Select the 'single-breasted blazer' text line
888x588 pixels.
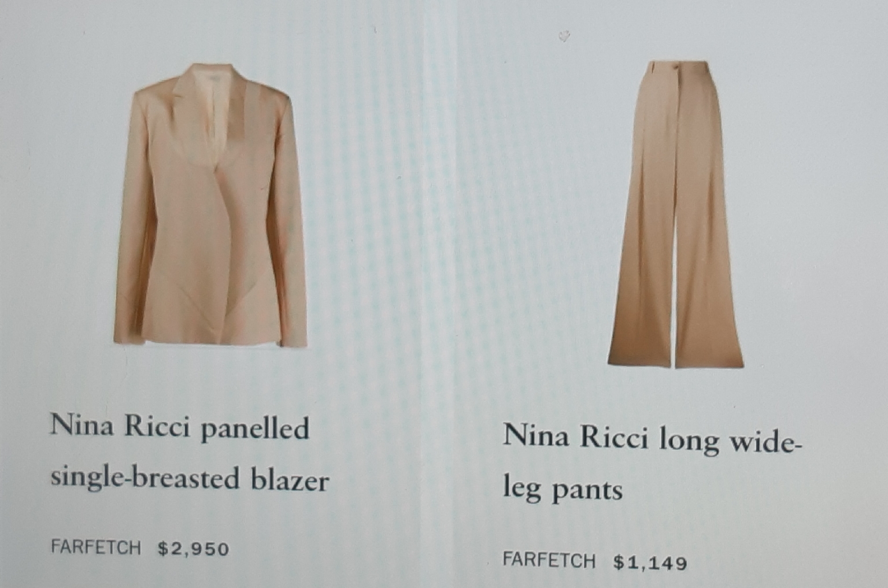tap(190, 479)
